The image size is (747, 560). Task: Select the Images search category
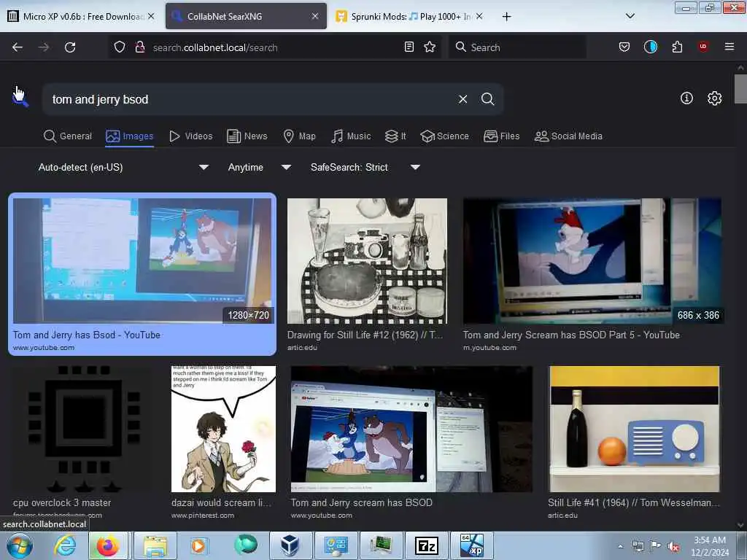click(x=130, y=136)
